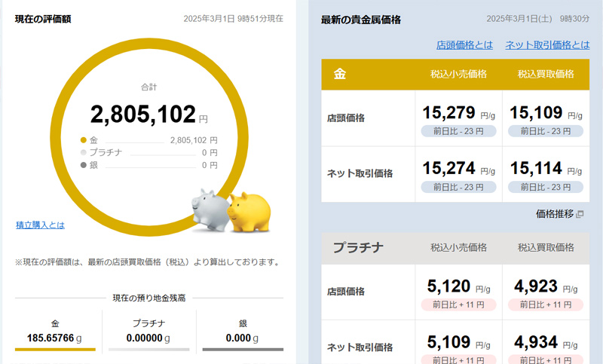The image size is (603, 364).
Task: Click 店頭価格 row label in gold table
Action: pyautogui.click(x=346, y=118)
